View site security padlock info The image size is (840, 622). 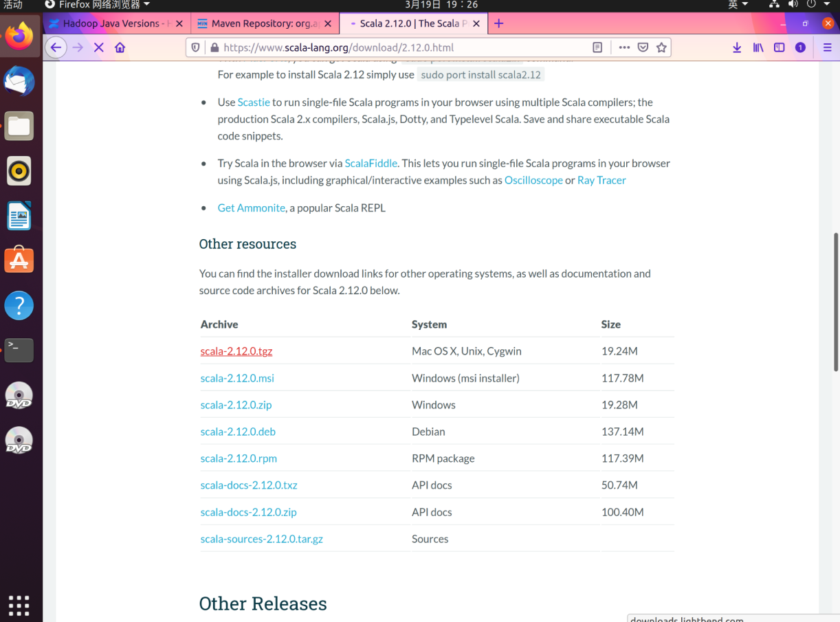(x=214, y=47)
